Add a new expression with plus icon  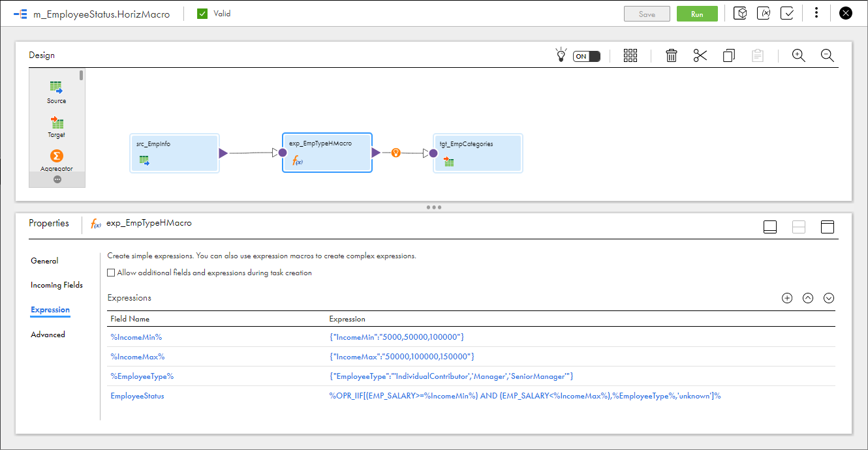point(787,298)
